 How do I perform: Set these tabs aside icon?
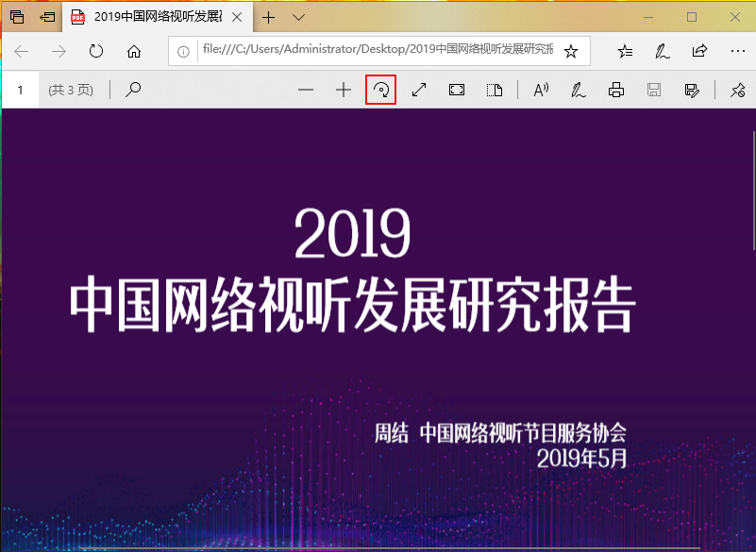[x=47, y=17]
